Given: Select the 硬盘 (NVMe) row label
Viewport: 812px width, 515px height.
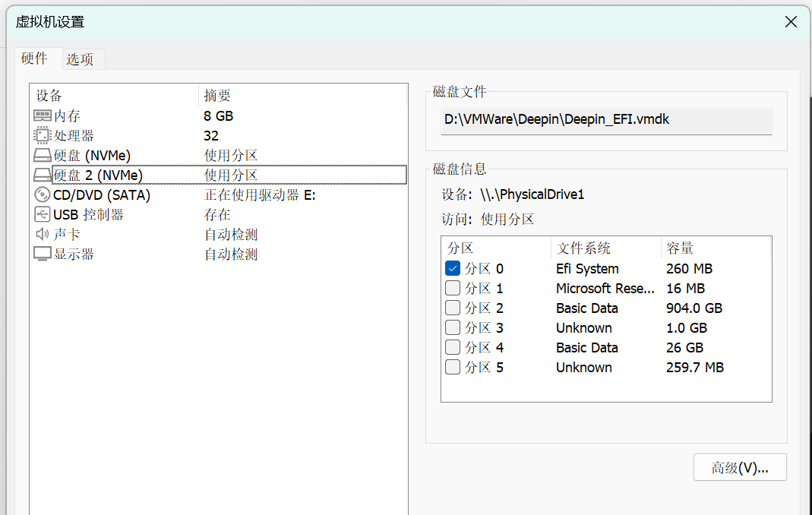Looking at the screenshot, I should pos(92,156).
